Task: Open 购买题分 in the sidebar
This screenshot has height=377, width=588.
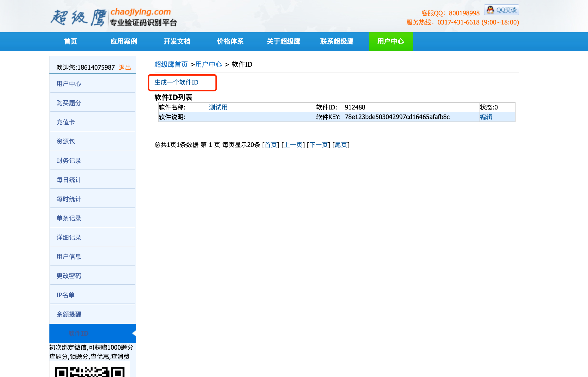Action: click(69, 103)
